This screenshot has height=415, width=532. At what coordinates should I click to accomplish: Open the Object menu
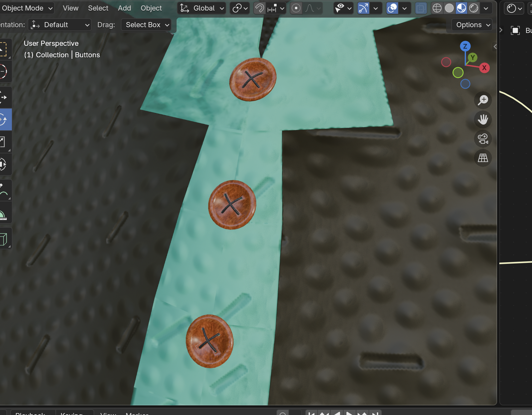[151, 8]
